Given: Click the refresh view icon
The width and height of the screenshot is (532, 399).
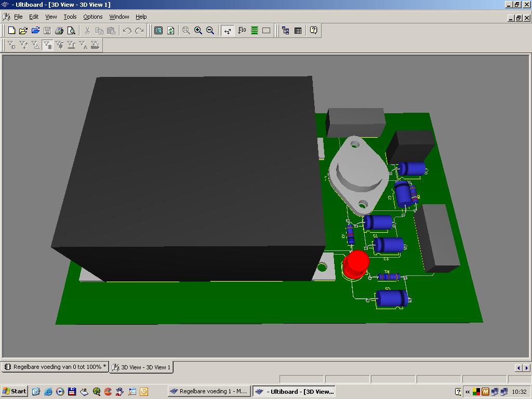Looking at the screenshot, I should click(x=170, y=31).
